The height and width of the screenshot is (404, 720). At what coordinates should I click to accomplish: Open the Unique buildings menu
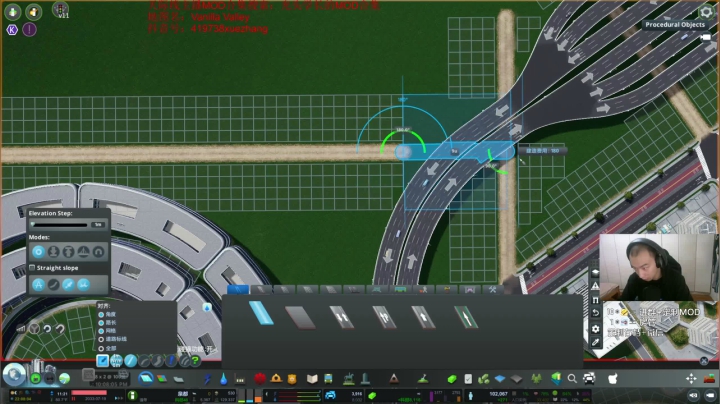coord(366,379)
